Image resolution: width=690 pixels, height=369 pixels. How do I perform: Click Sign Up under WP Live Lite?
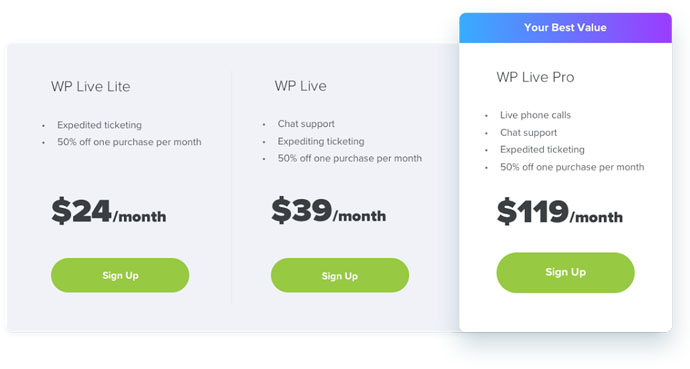tap(120, 275)
